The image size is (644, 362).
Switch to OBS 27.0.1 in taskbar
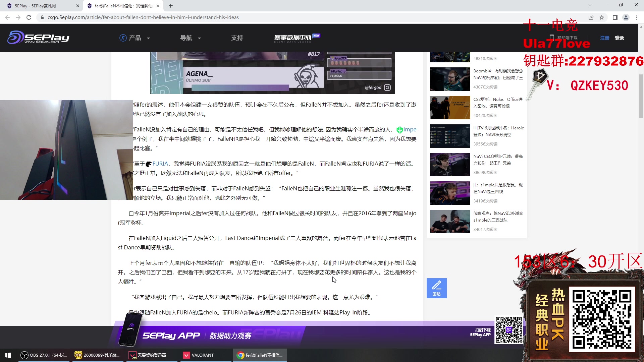[44, 355]
